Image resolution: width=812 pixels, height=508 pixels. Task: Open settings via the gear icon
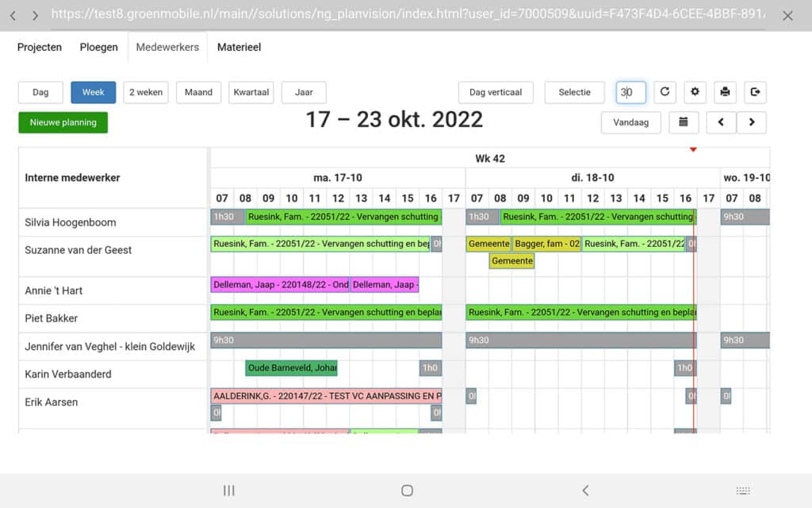pos(695,92)
